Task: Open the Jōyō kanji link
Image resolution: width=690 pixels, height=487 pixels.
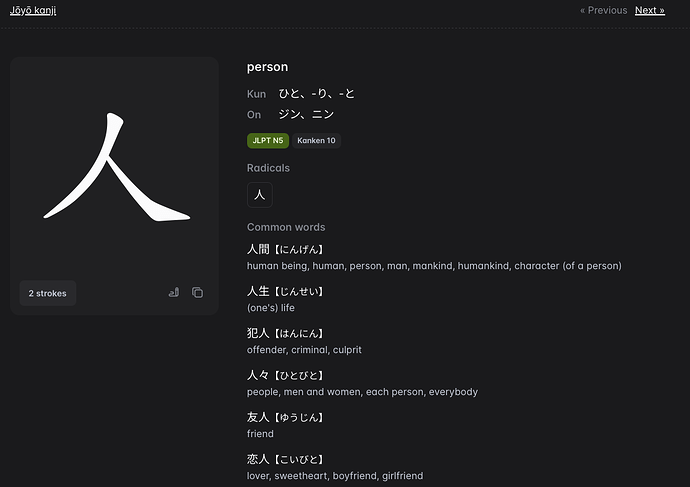Action: click(x=33, y=10)
